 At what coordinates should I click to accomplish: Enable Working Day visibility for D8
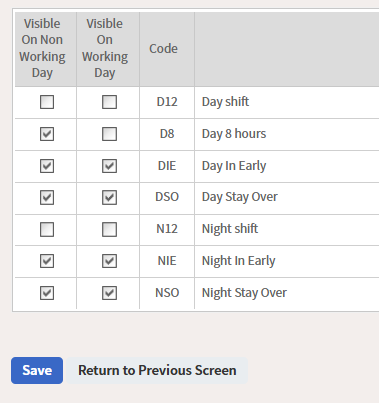click(x=109, y=134)
